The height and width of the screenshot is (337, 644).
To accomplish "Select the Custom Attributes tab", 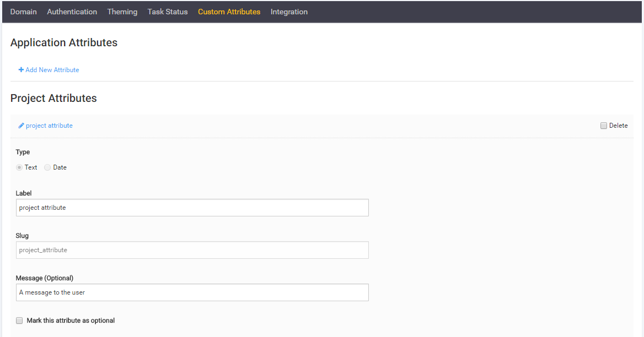I will tap(229, 12).
